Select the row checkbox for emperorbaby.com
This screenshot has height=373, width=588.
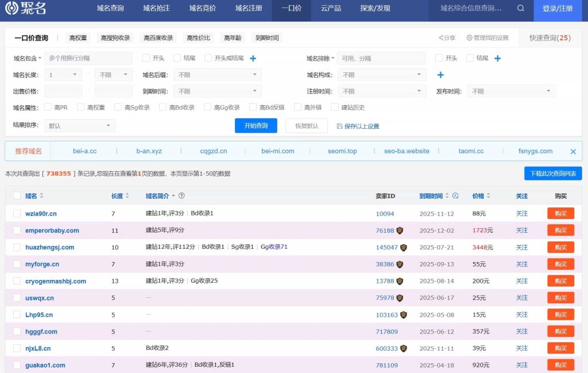[17, 230]
